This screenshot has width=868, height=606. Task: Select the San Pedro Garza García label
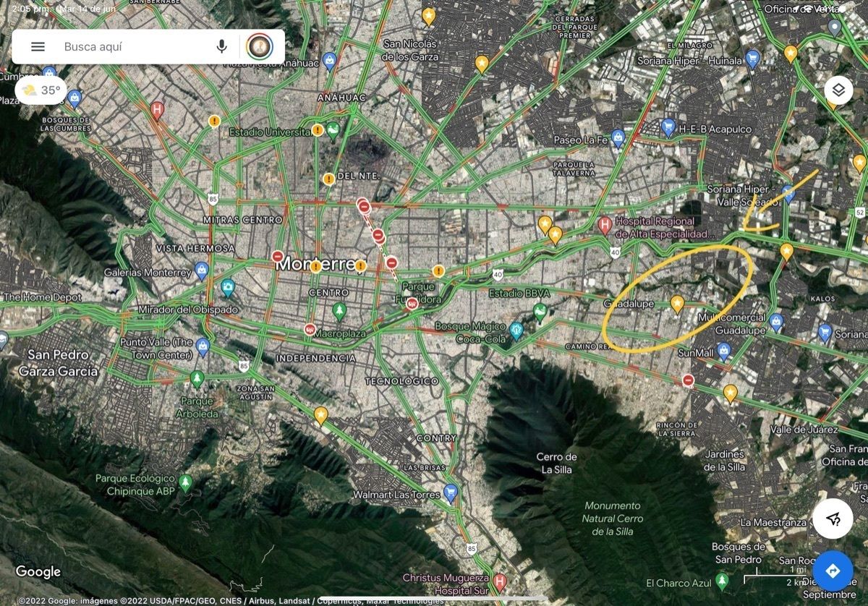coord(58,363)
